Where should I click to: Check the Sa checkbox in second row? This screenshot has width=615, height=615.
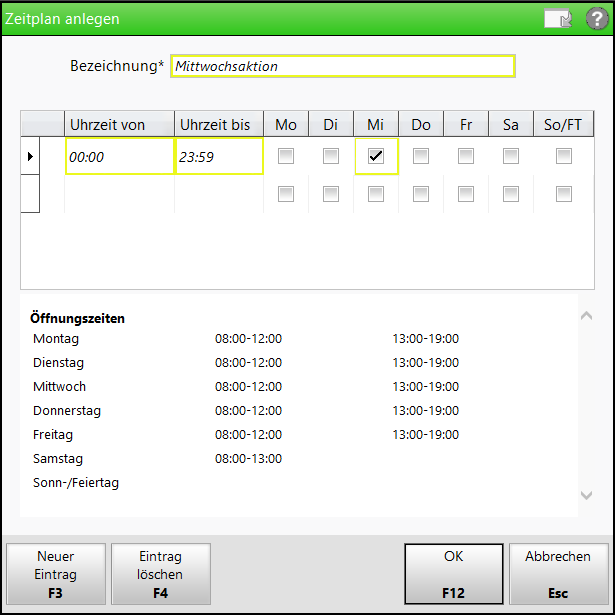click(x=511, y=194)
